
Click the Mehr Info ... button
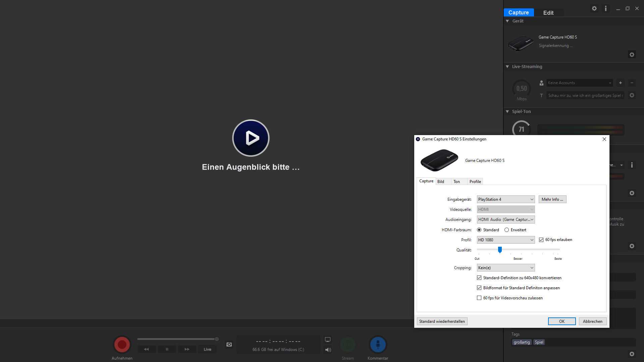(x=552, y=199)
